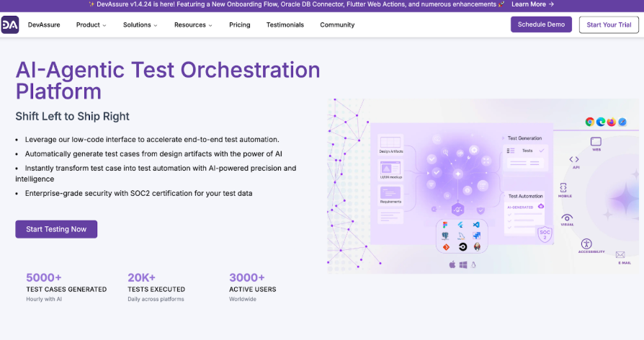The image size is (644, 340).
Task: Click the Figma logo icon
Action: pos(444,225)
